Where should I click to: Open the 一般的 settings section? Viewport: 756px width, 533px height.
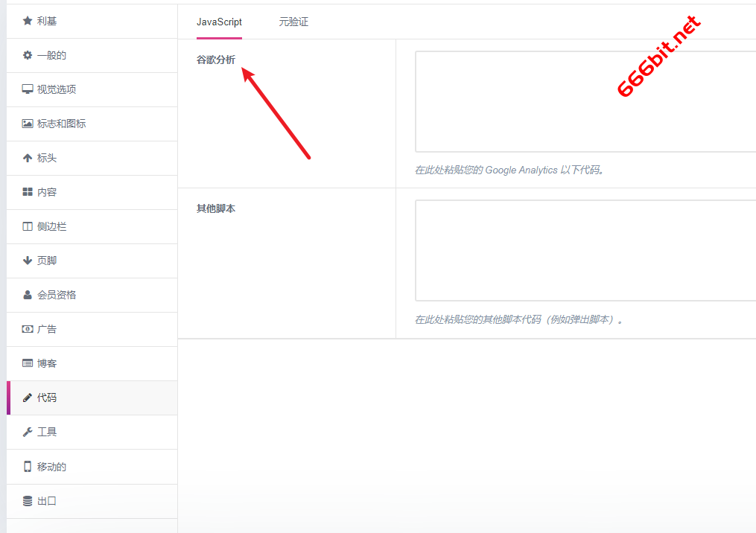(92, 55)
